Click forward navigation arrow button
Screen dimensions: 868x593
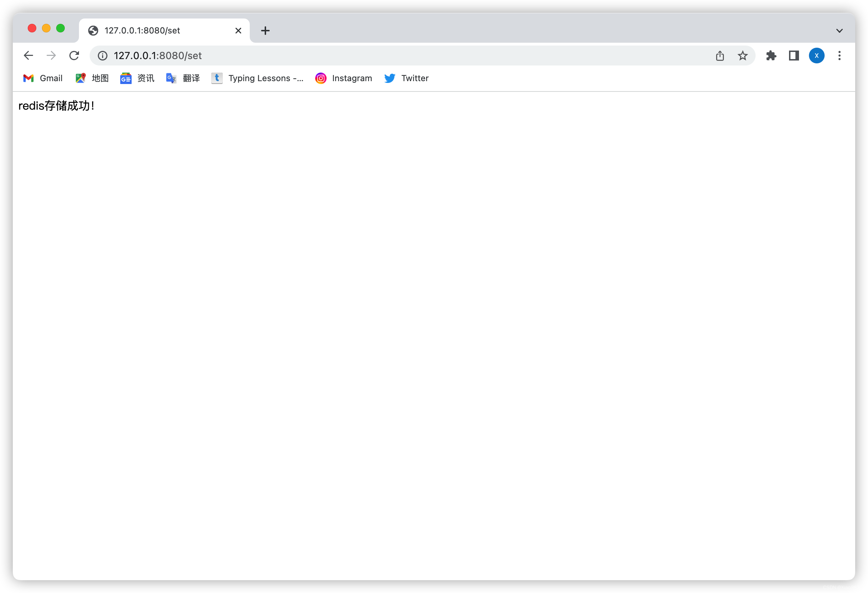pyautogui.click(x=52, y=56)
